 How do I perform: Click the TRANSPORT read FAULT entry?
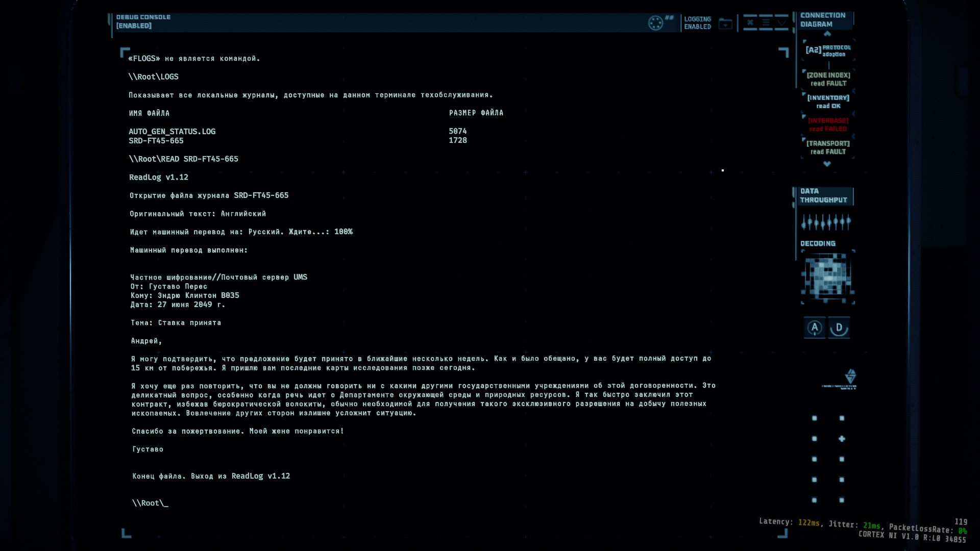(x=828, y=147)
